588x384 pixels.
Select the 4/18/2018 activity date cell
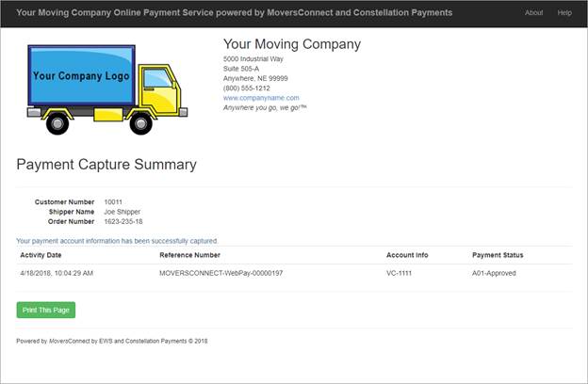pyautogui.click(x=56, y=273)
